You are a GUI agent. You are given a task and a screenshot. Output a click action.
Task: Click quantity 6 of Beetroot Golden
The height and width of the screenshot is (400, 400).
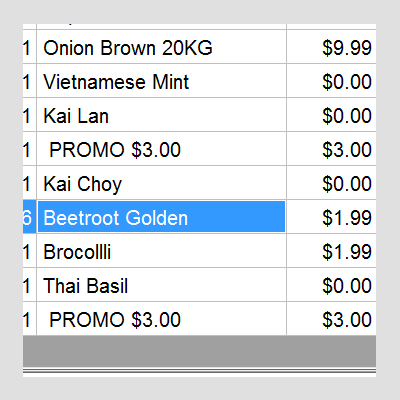point(29,217)
